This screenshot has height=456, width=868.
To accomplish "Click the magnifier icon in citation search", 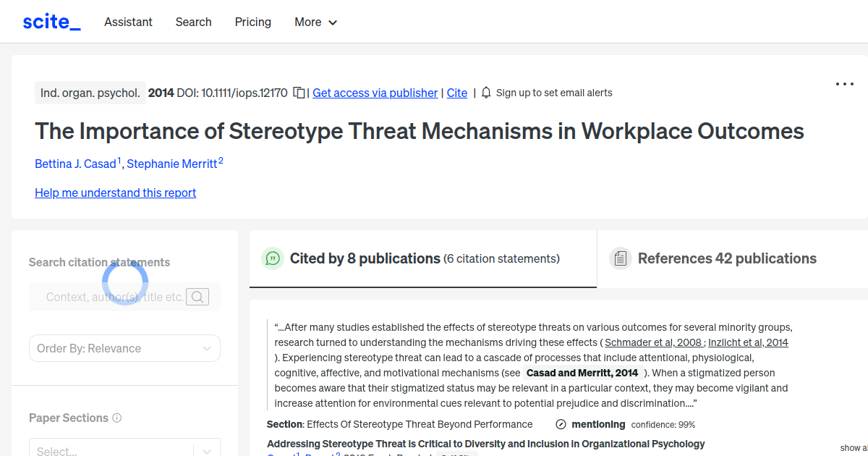I will (197, 297).
